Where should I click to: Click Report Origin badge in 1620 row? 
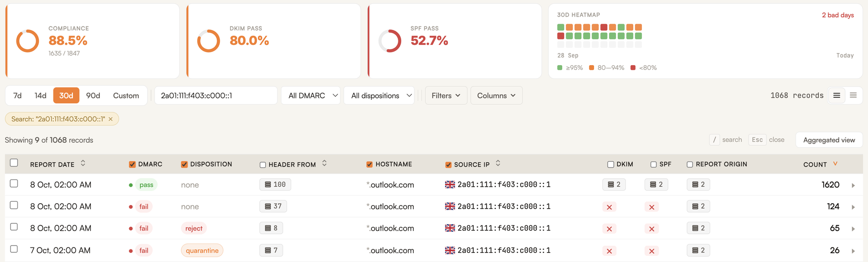point(698,184)
